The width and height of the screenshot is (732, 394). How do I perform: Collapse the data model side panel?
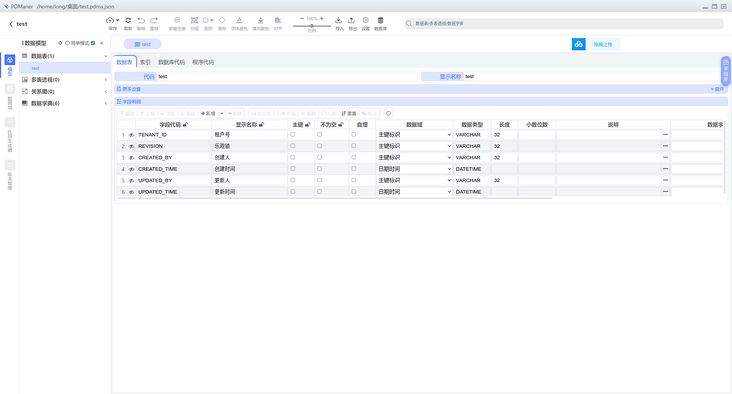102,43
